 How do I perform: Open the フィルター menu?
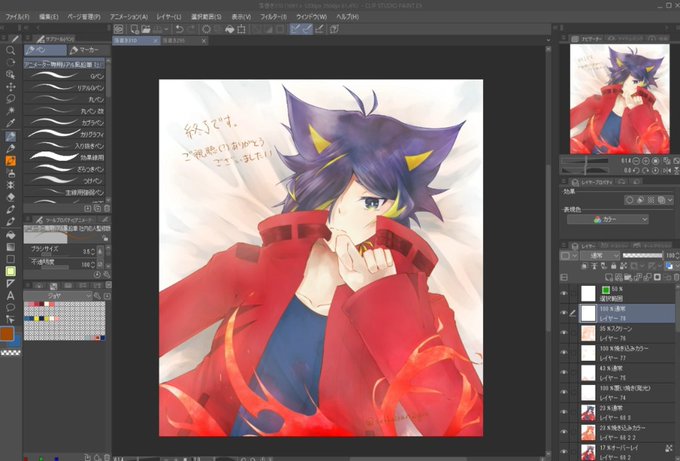(x=273, y=16)
